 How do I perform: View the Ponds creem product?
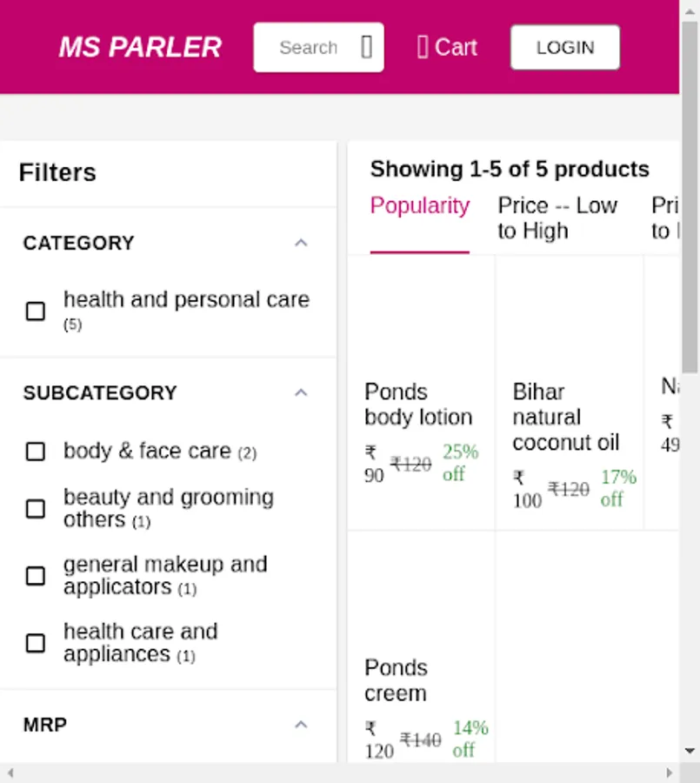[x=396, y=680]
